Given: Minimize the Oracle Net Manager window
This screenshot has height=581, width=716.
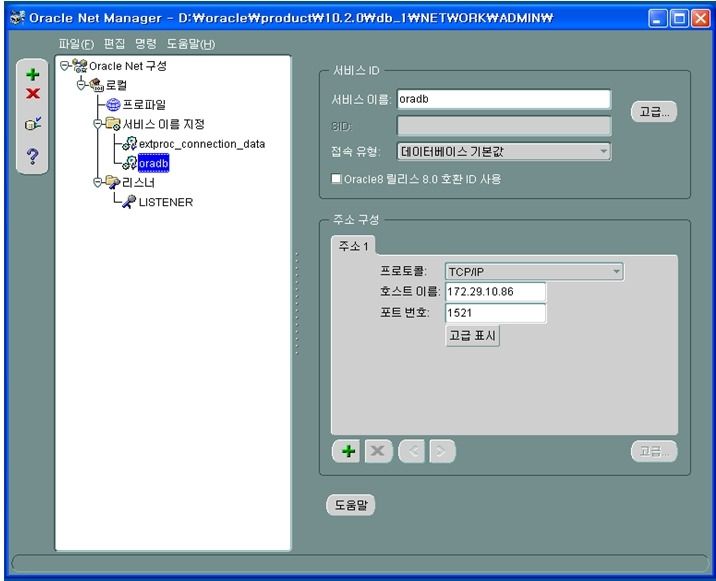Looking at the screenshot, I should (x=657, y=18).
